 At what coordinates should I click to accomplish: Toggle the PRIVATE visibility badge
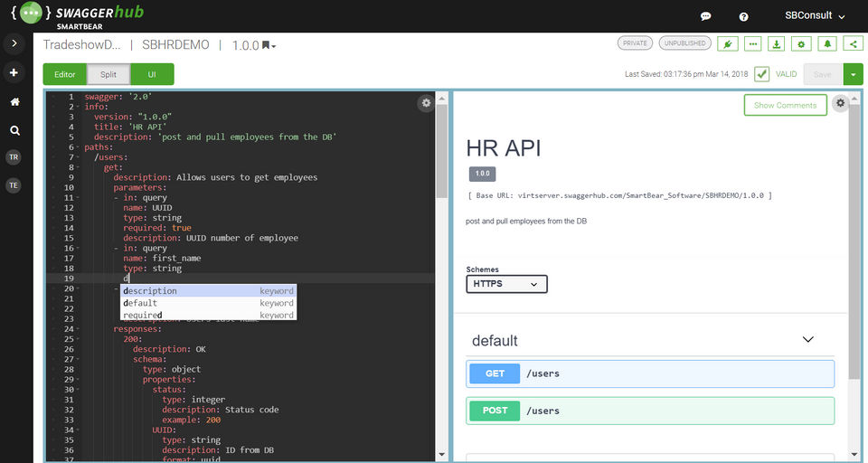tap(635, 43)
